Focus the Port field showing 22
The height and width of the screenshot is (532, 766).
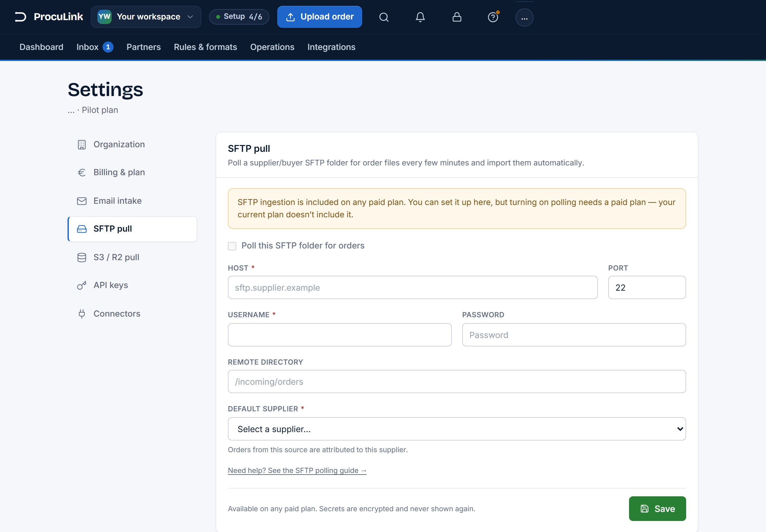pyautogui.click(x=647, y=287)
